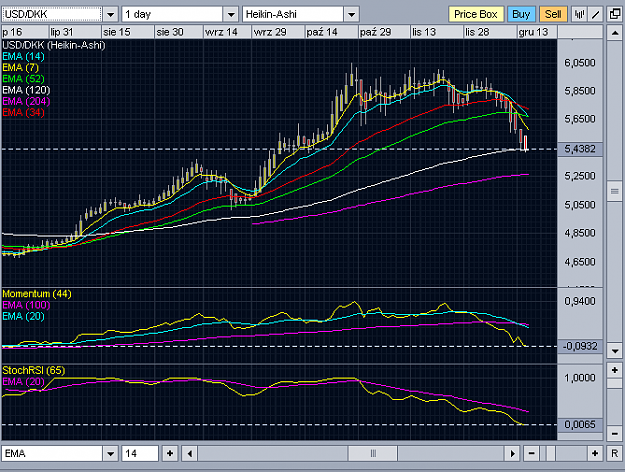The width and height of the screenshot is (625, 472).
Task: Click the horizontal zoom slider
Action: tap(550, 453)
